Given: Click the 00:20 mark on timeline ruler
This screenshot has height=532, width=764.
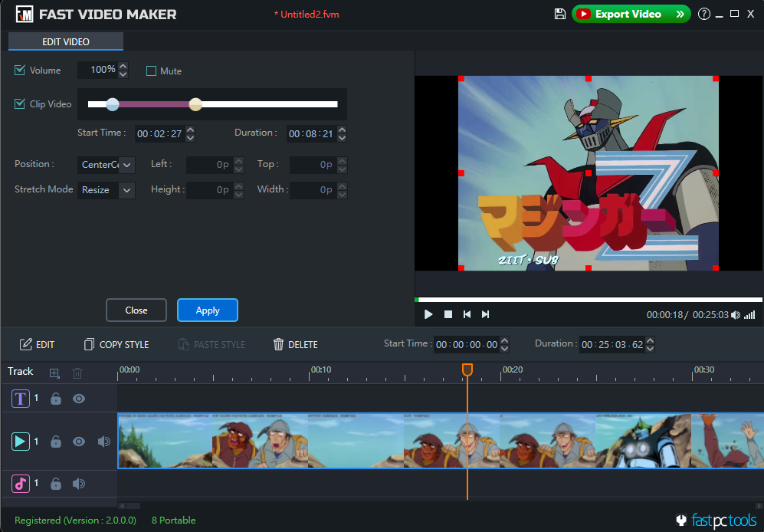Looking at the screenshot, I should [x=513, y=369].
